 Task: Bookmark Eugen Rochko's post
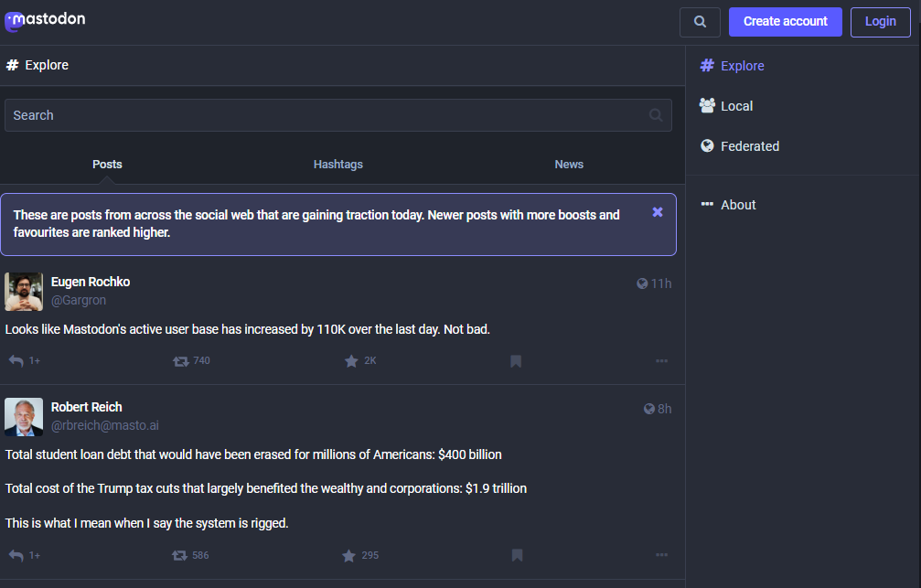click(x=516, y=360)
